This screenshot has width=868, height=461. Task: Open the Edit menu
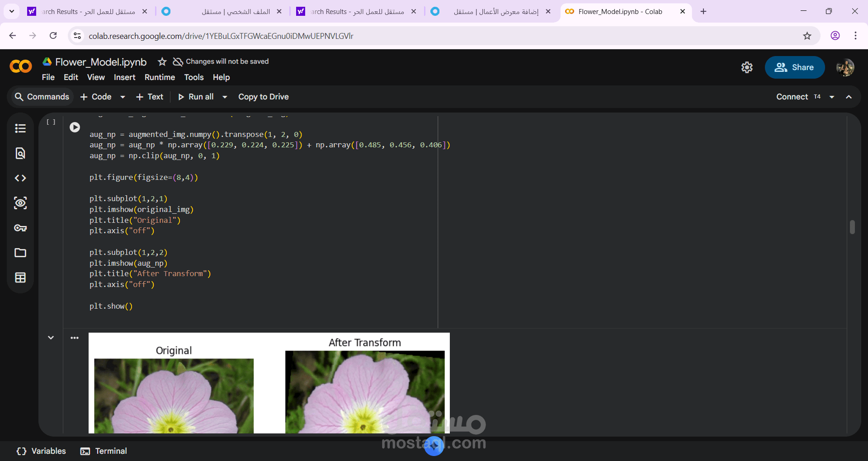[x=71, y=77]
